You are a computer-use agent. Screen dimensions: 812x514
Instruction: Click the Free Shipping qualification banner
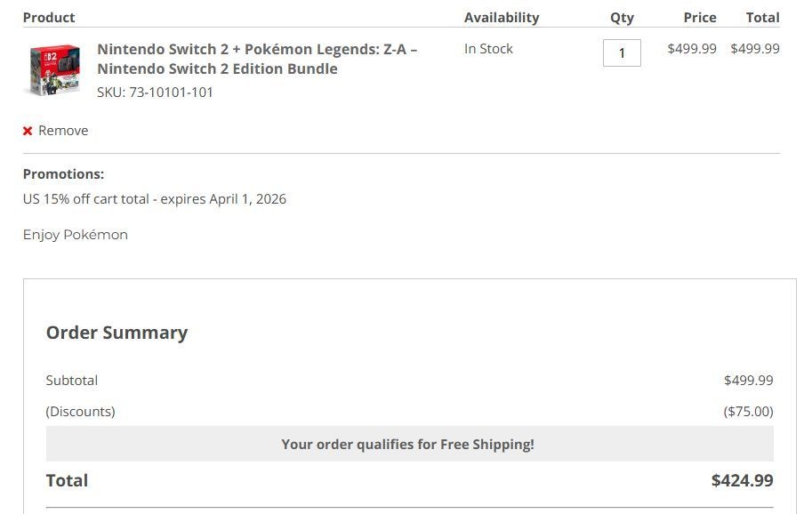tap(408, 444)
